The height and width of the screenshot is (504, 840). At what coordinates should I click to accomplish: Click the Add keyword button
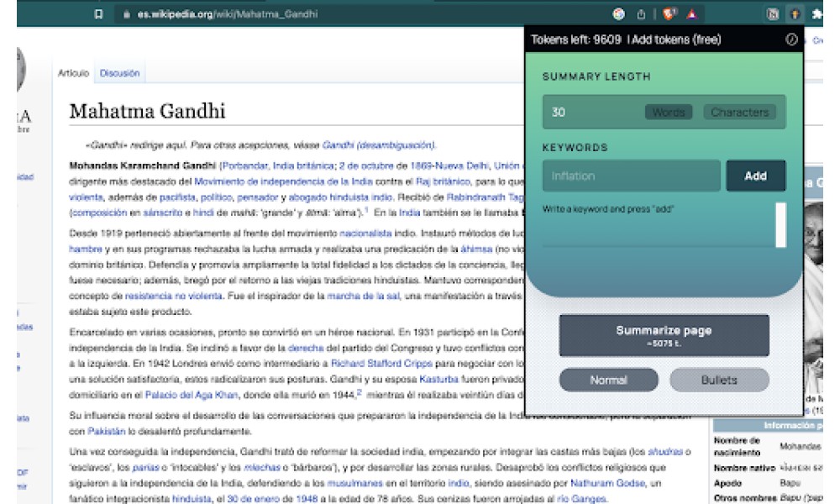pyautogui.click(x=756, y=176)
